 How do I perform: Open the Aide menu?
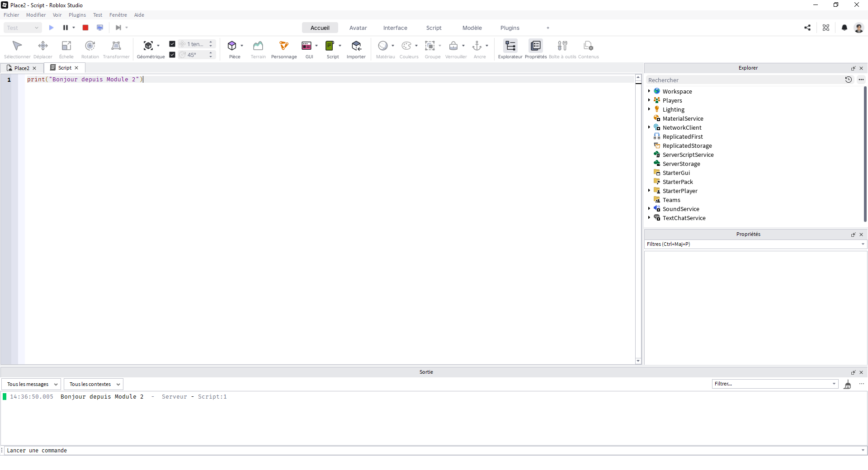tap(139, 15)
